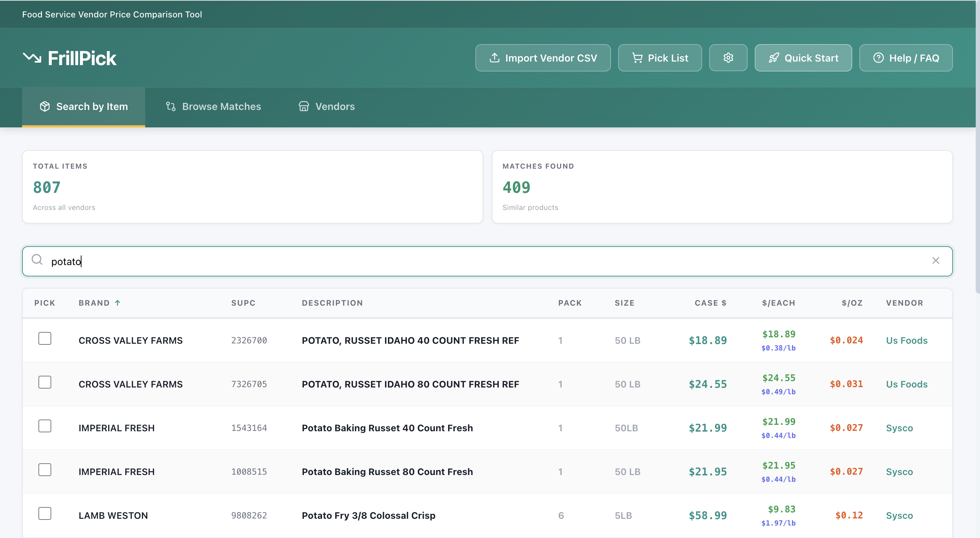Click the Sysco vendor link for Imperial Fresh 1543164
Screen dimensions: 980x538
pos(899,428)
